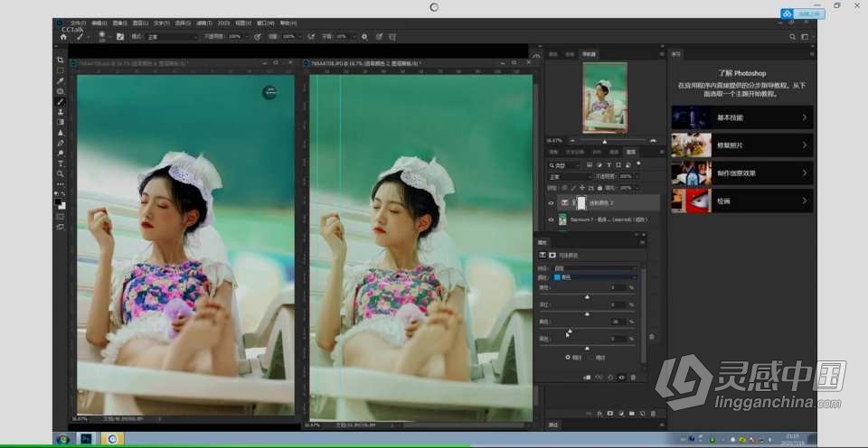Click the navigator preview thumbnail
The width and height of the screenshot is (868, 448).
click(x=605, y=98)
